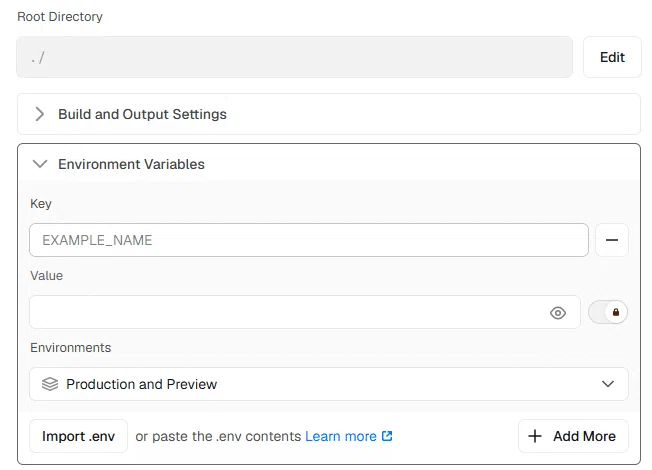Focus the empty Value input field
This screenshot has height=470, width=652.
(x=305, y=312)
